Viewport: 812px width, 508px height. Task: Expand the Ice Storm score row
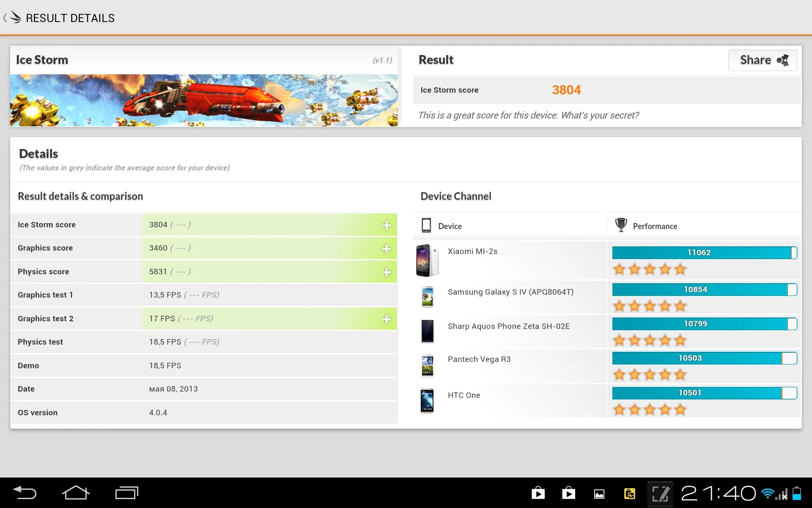tap(386, 225)
